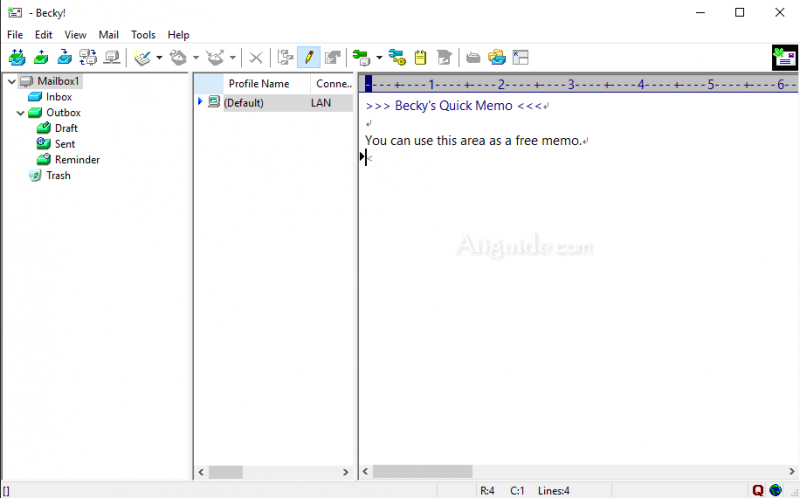800x498 pixels.
Task: Click the grayed forward icon
Action: (215, 58)
